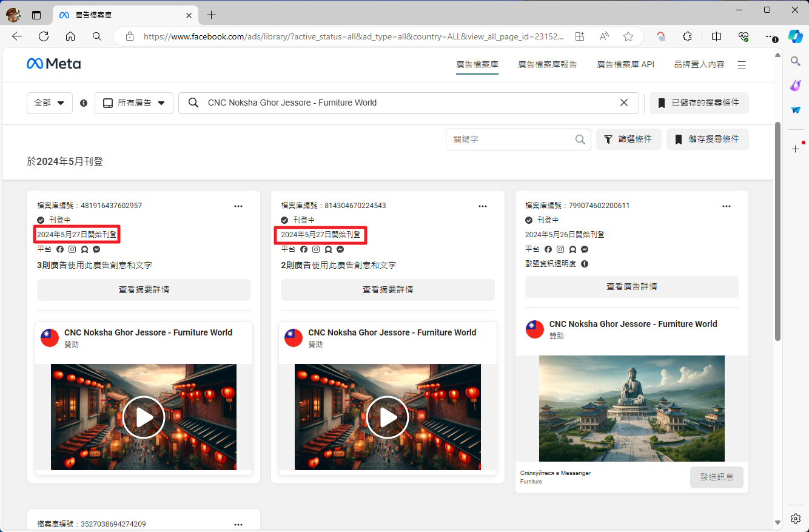This screenshot has width=809, height=532.
Task: Click the Meta logo
Action: [53, 64]
